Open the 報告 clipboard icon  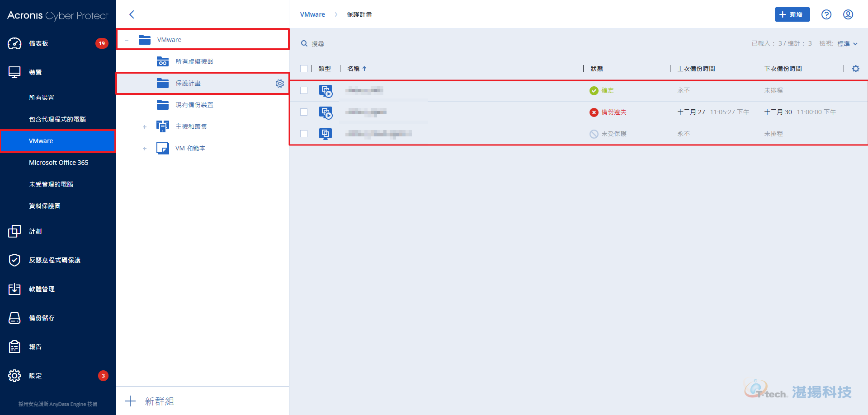click(14, 347)
